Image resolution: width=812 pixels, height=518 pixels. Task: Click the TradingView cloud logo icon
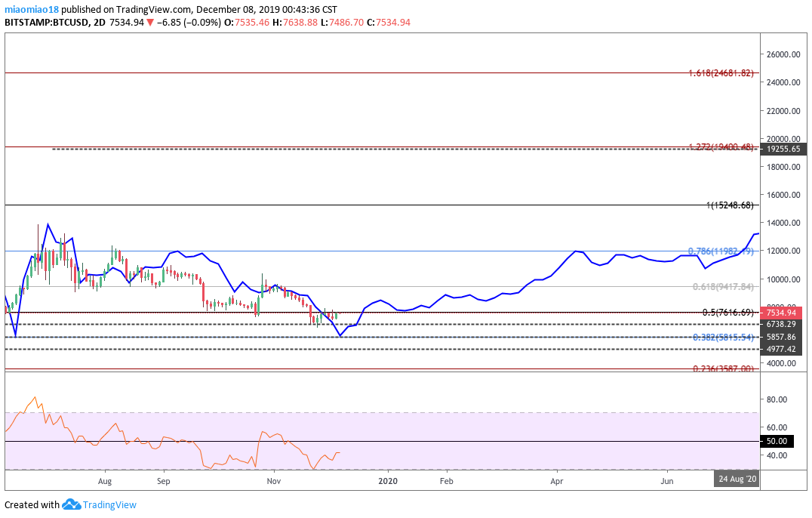click(x=71, y=504)
